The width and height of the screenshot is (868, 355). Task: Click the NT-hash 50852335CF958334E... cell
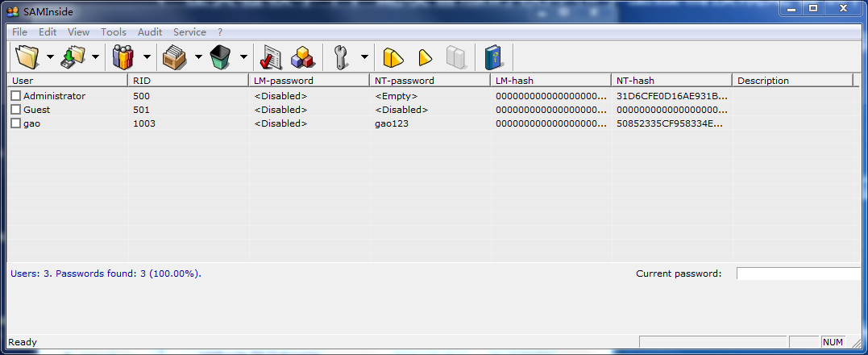[670, 123]
